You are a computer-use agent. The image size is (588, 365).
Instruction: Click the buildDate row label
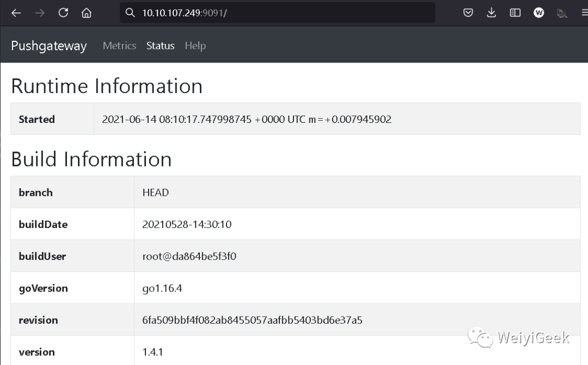point(43,225)
